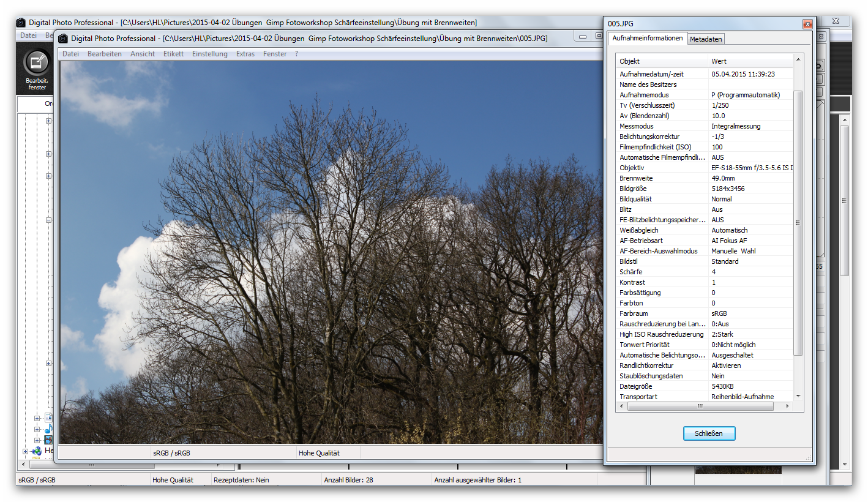
Task: Open the Extras menu
Action: click(x=245, y=54)
